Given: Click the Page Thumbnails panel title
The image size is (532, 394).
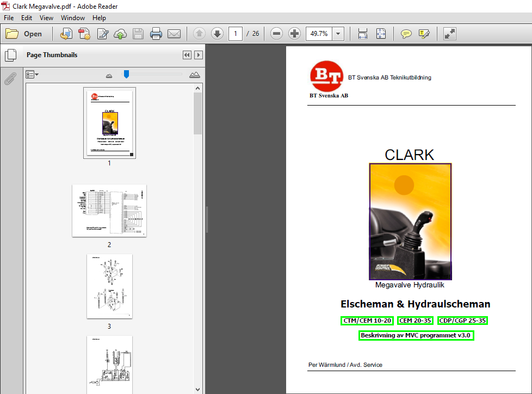Looking at the screenshot, I should 52,55.
